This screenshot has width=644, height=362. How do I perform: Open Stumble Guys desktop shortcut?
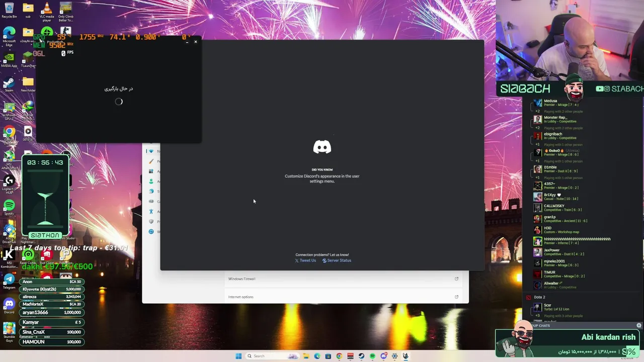pyautogui.click(x=9, y=332)
